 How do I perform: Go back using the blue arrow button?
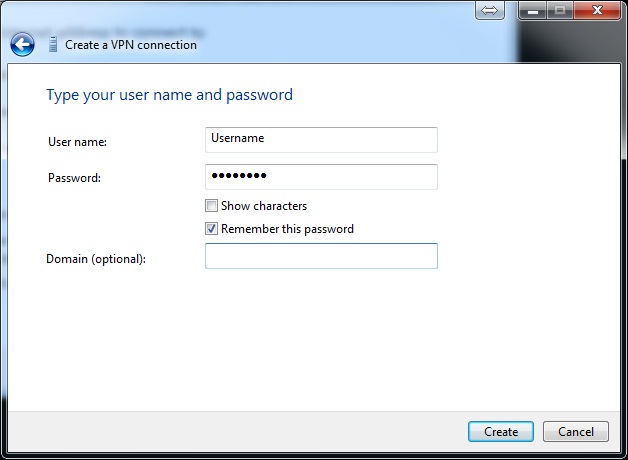pos(22,44)
